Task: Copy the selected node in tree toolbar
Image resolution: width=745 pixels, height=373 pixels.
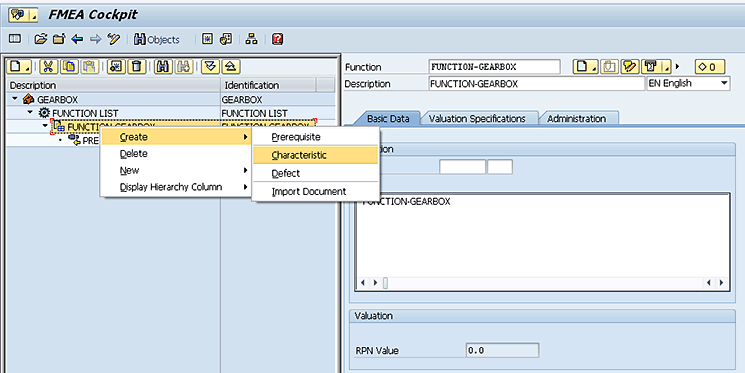Action: tap(69, 67)
